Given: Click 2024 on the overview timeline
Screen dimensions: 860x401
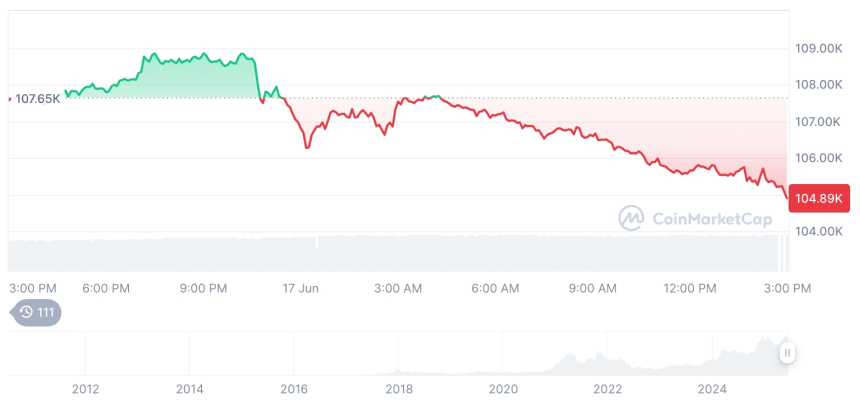Looking at the screenshot, I should [x=712, y=389].
